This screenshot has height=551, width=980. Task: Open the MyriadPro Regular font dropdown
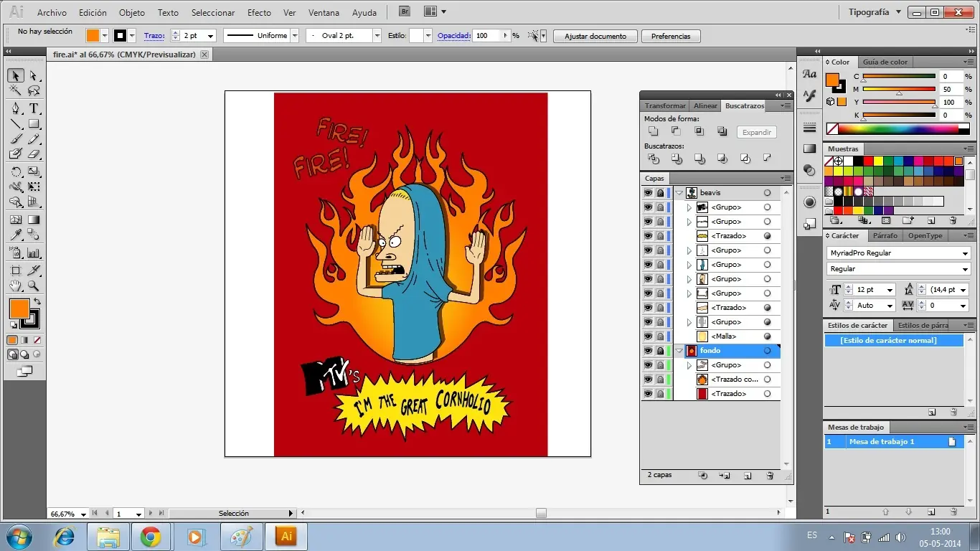point(965,253)
